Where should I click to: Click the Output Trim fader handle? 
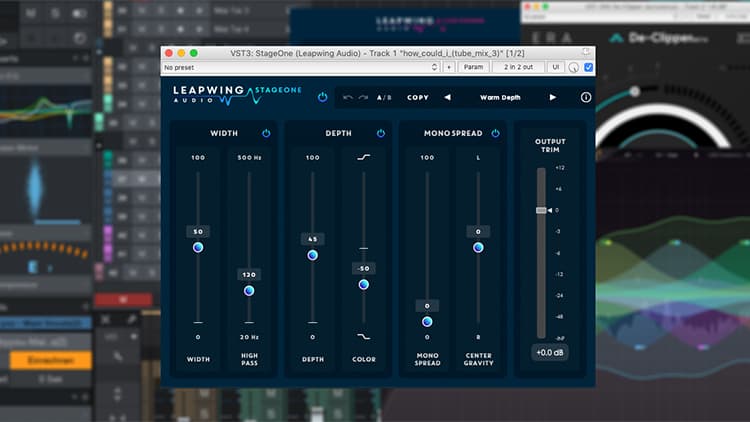pos(541,210)
